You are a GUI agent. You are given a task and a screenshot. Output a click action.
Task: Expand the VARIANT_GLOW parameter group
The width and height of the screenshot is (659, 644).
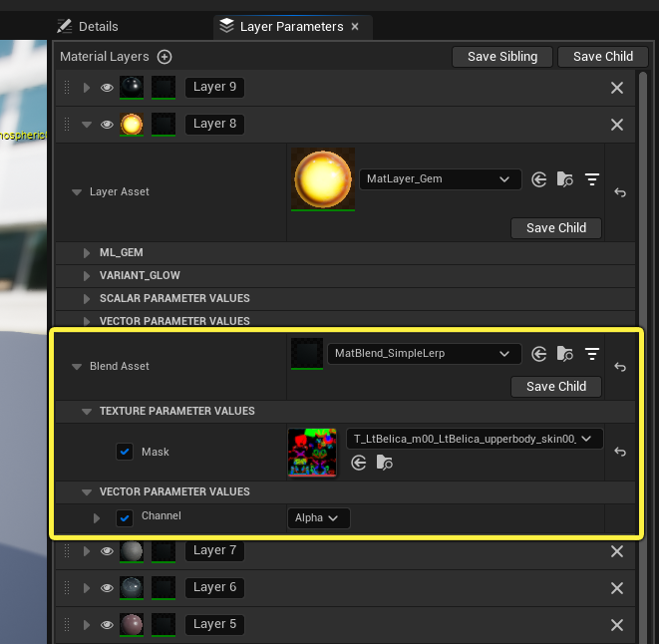coord(87,276)
